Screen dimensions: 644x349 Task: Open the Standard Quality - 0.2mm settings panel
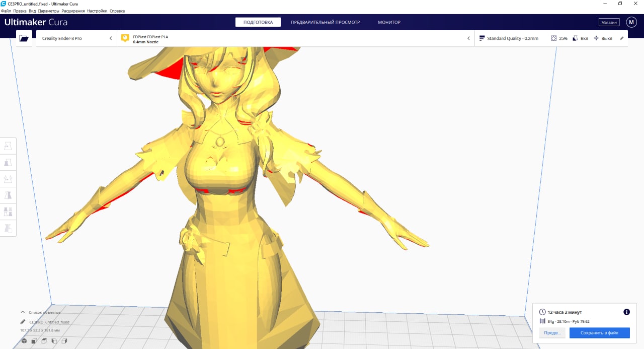point(551,38)
